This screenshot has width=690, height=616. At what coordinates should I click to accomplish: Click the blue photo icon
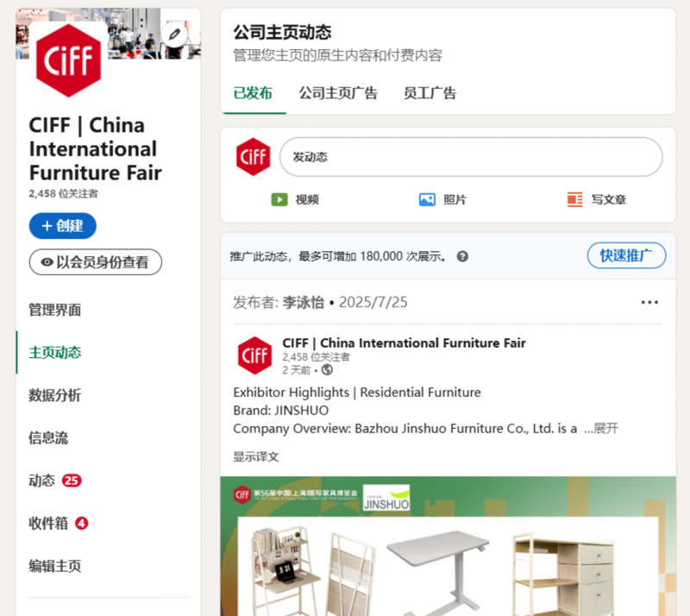coord(427,199)
